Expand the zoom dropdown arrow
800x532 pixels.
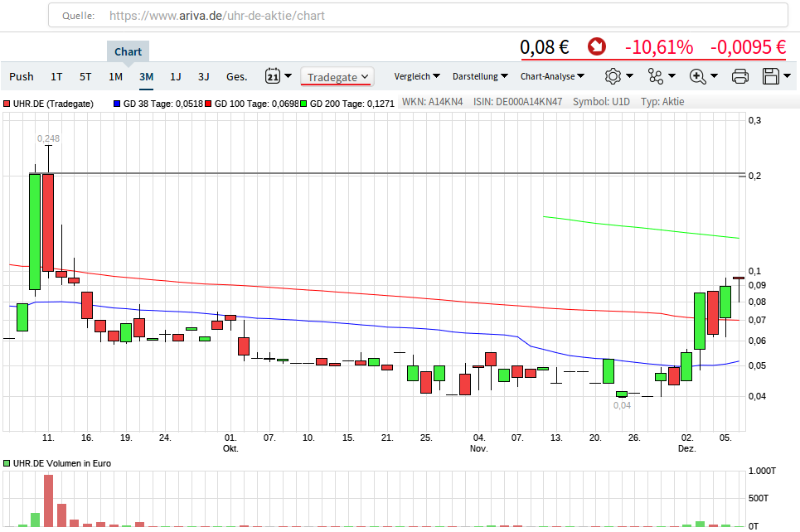[715, 76]
